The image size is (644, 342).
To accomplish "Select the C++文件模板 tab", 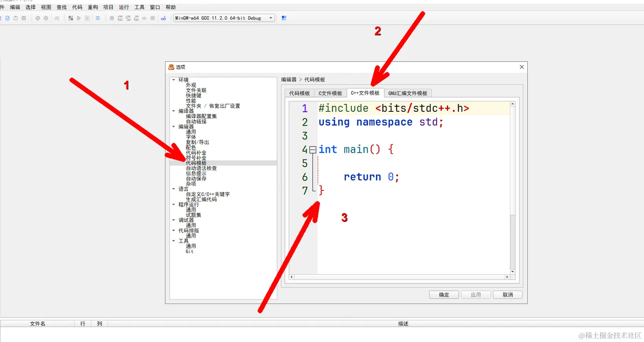I will tap(365, 93).
